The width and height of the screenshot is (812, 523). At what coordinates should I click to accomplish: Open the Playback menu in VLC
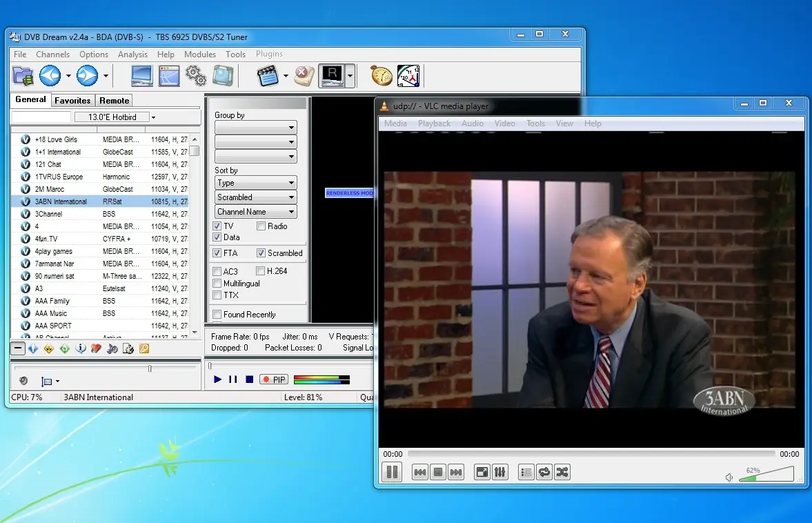[x=434, y=124]
